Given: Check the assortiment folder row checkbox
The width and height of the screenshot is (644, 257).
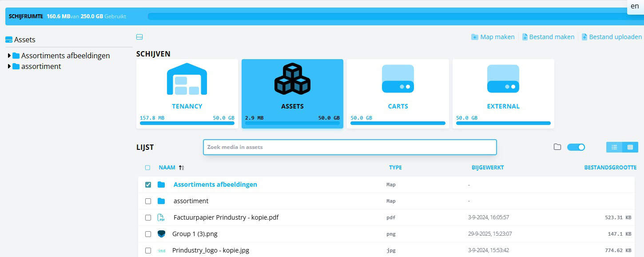Looking at the screenshot, I should coord(148,201).
